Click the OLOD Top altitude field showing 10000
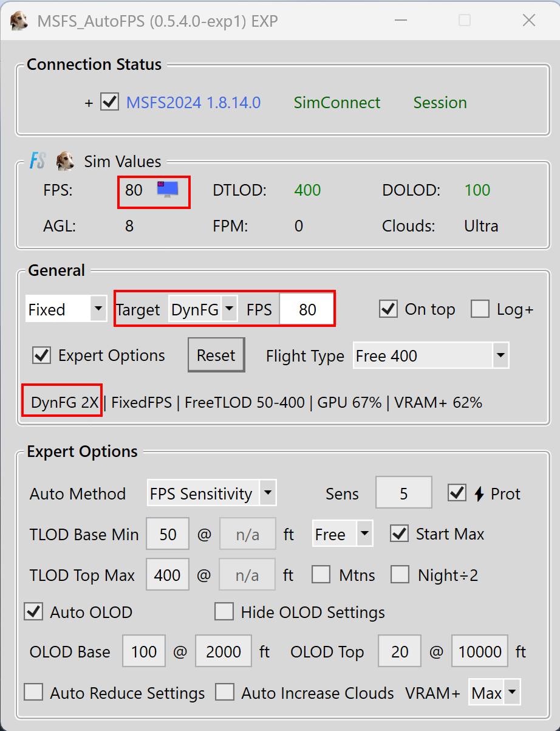The height and width of the screenshot is (731, 560). [x=480, y=651]
